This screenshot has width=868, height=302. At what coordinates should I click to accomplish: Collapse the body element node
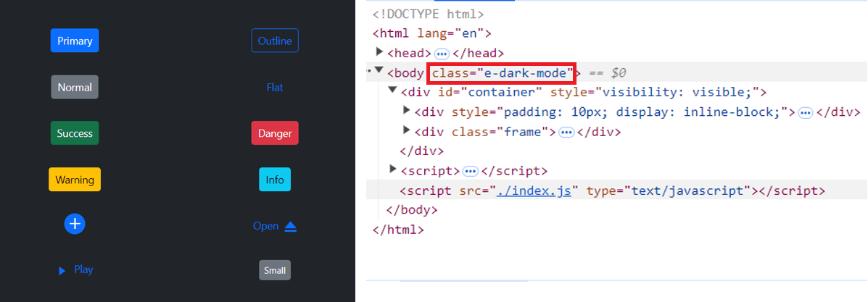pyautogui.click(x=379, y=72)
